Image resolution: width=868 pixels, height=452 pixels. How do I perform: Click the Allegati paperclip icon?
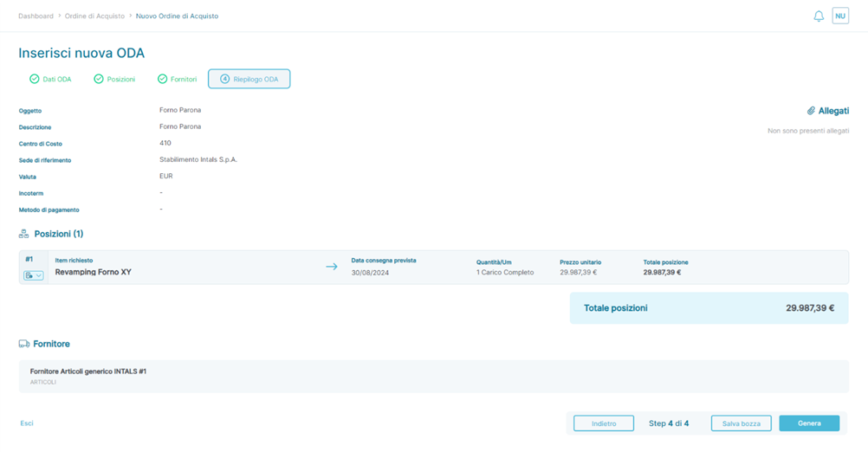[811, 111]
